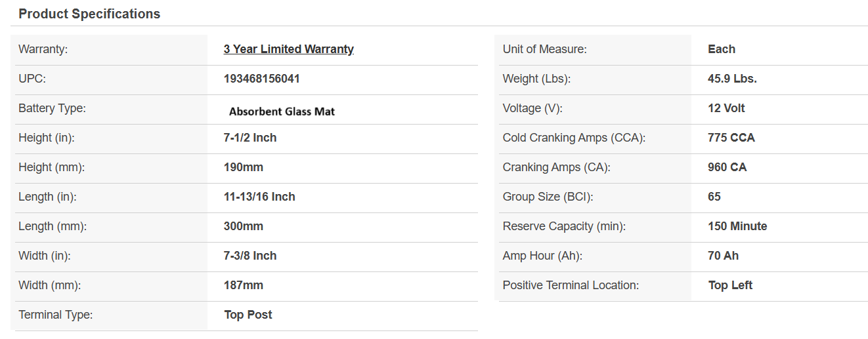Click the 11-13/16 Inch length value
Viewport: 868px width, 339px height.
(x=259, y=197)
